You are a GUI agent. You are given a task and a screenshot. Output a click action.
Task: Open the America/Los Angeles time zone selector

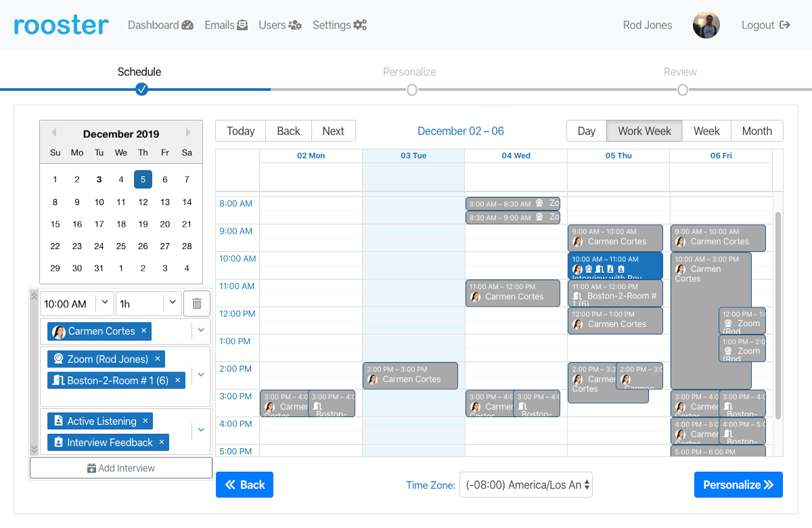[526, 485]
